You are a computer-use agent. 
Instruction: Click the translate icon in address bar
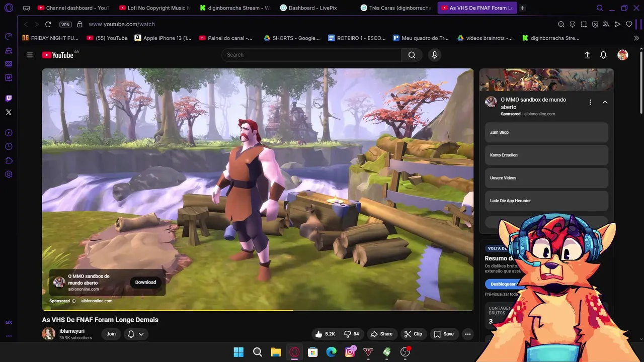606,24
